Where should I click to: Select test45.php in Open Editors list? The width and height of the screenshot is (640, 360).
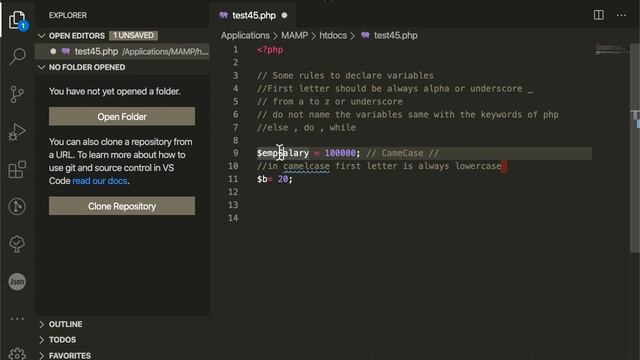click(x=122, y=51)
